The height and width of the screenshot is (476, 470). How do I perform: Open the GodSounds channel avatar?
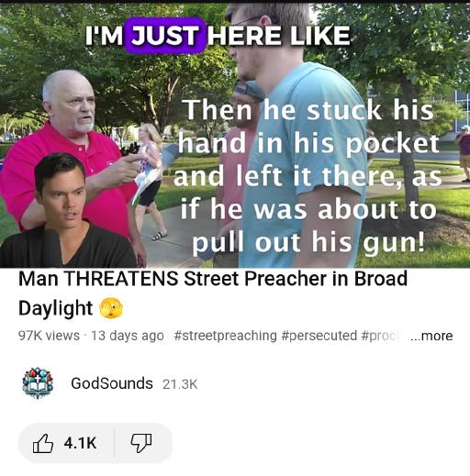(38, 383)
